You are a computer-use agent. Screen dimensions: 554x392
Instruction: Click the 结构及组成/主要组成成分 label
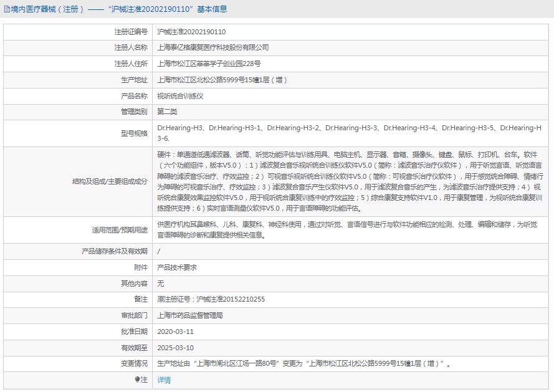coord(110,181)
